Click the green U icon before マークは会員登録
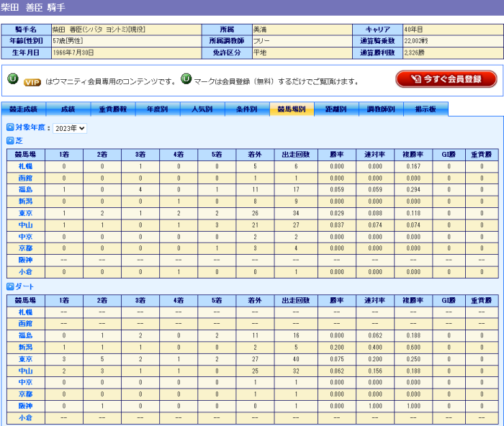Viewport: 504px width, 426px height. coord(186,79)
